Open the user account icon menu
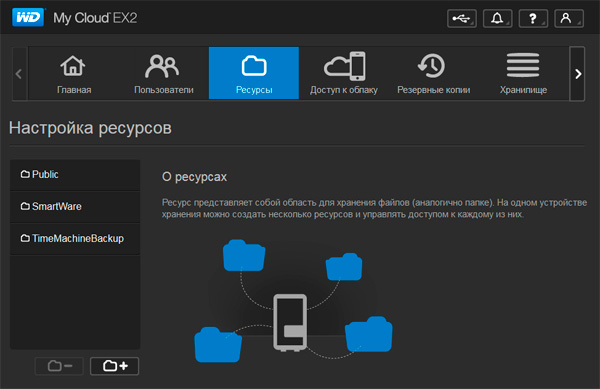 [x=569, y=18]
